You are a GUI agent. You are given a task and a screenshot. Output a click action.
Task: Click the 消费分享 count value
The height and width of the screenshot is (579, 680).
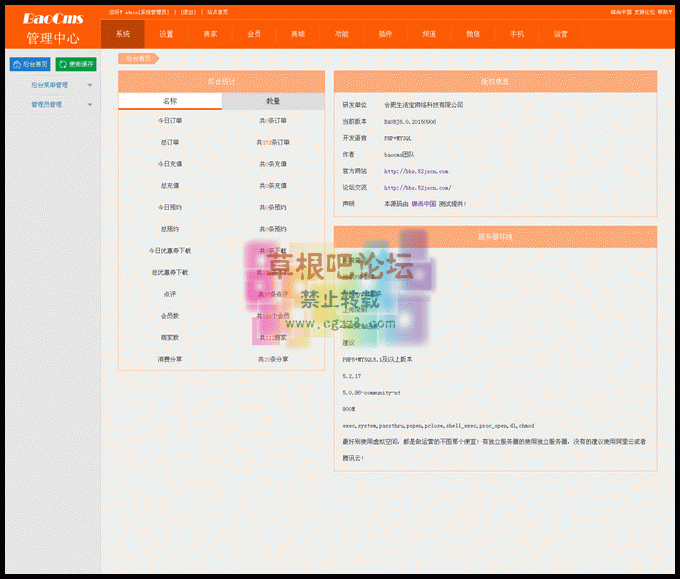tap(273, 359)
